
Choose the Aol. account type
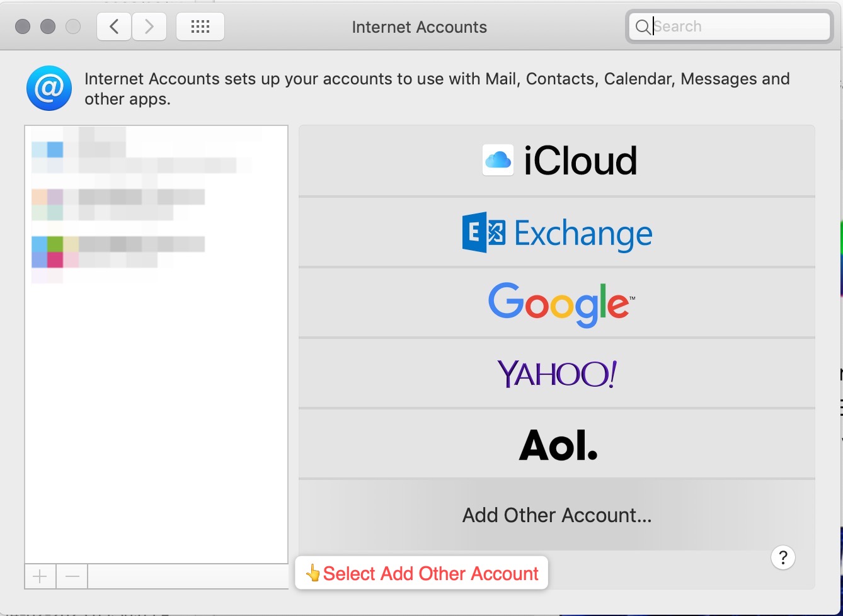click(x=557, y=445)
